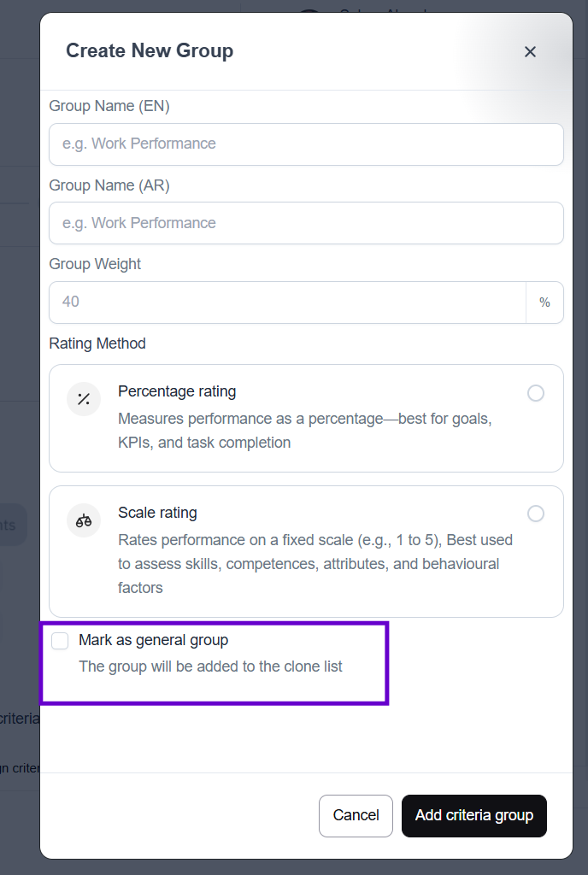
Task: Focus the Group Name (AR) text field
Action: click(x=306, y=223)
